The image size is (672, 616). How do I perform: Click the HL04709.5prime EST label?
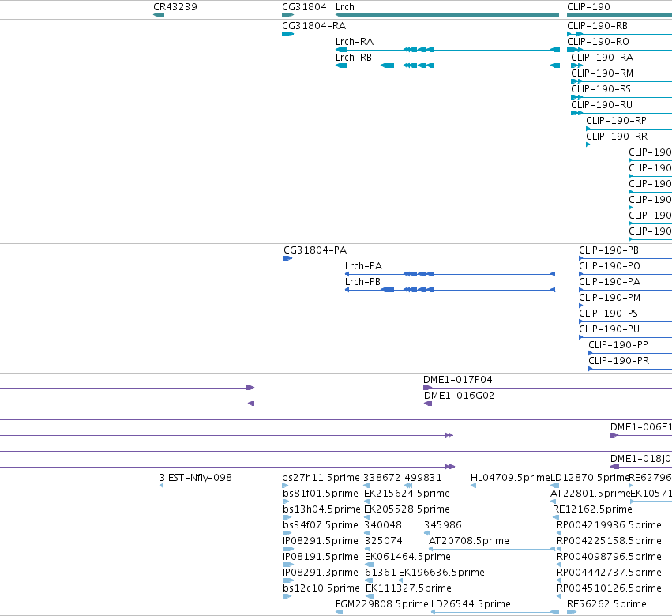tap(509, 478)
